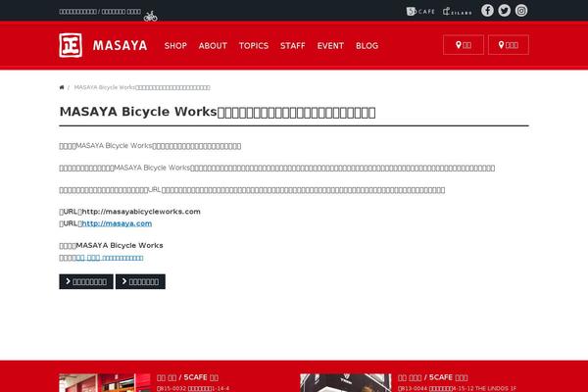The height and width of the screenshot is (392, 588).
Task: Click the footer address with THE LINDOS 1F
Action: (x=457, y=389)
